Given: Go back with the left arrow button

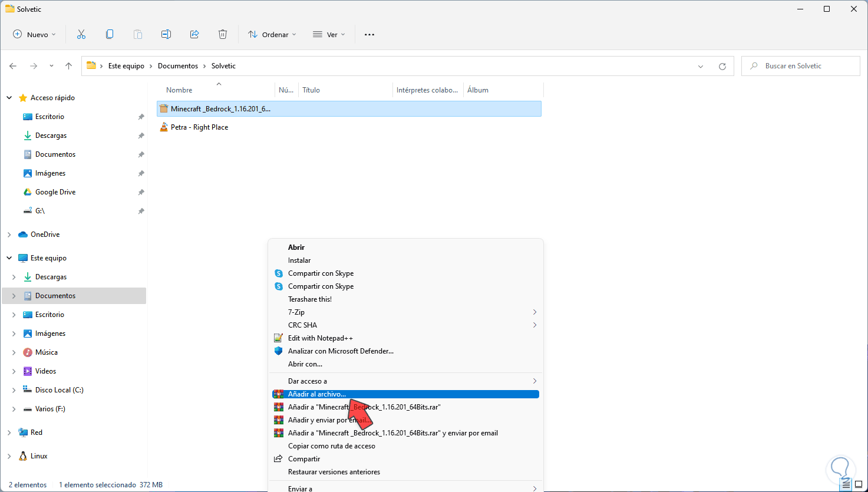Looking at the screenshot, I should click(13, 66).
